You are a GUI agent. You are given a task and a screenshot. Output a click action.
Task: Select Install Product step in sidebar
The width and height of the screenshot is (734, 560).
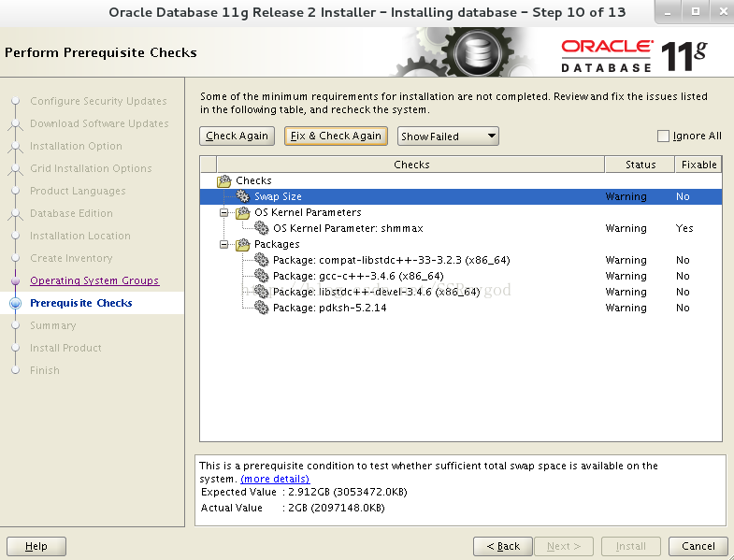(x=65, y=348)
